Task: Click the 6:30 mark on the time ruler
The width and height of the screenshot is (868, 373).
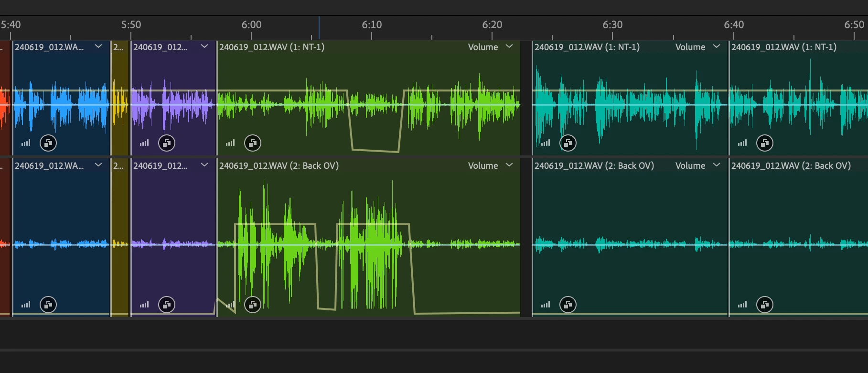Action: tap(612, 24)
